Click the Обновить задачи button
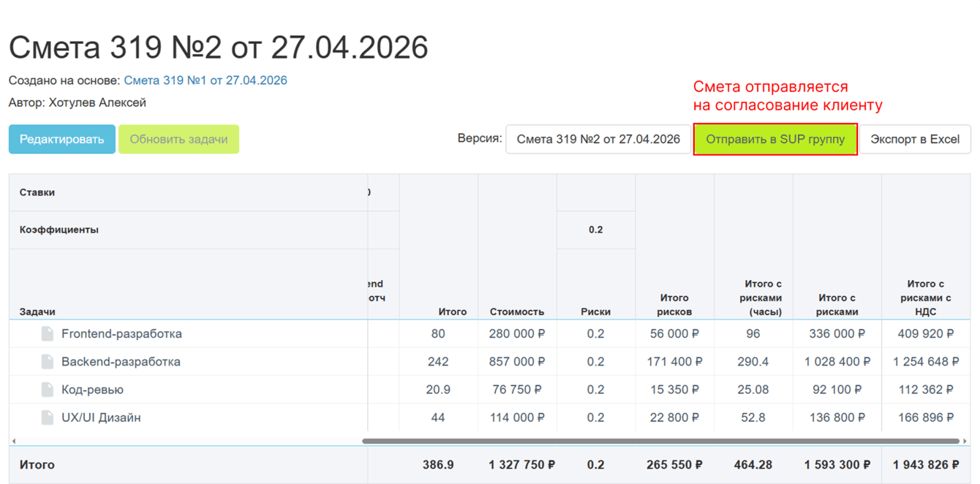This screenshot has width=980, height=484. (178, 139)
